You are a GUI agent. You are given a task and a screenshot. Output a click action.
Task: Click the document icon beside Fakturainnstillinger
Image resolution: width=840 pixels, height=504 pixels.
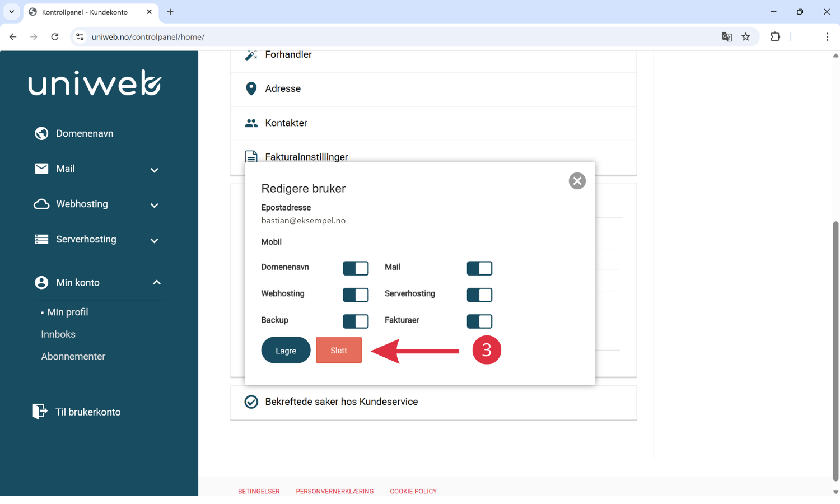coord(251,157)
